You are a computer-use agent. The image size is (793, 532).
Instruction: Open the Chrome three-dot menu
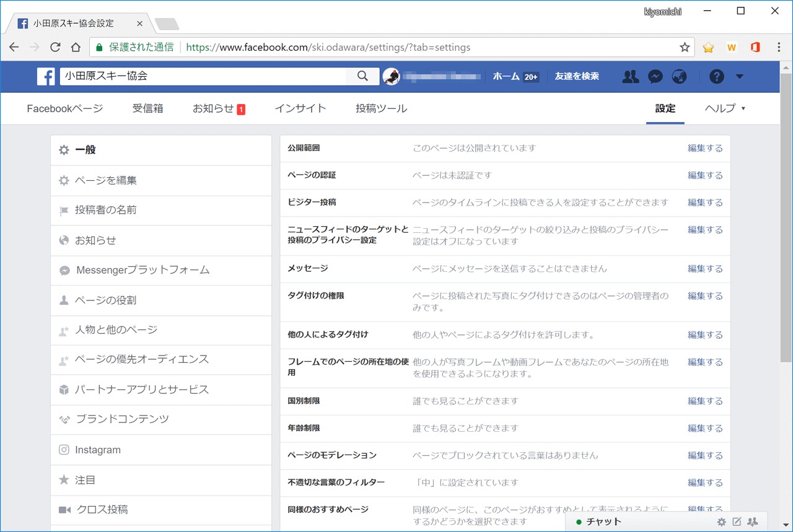(x=779, y=47)
